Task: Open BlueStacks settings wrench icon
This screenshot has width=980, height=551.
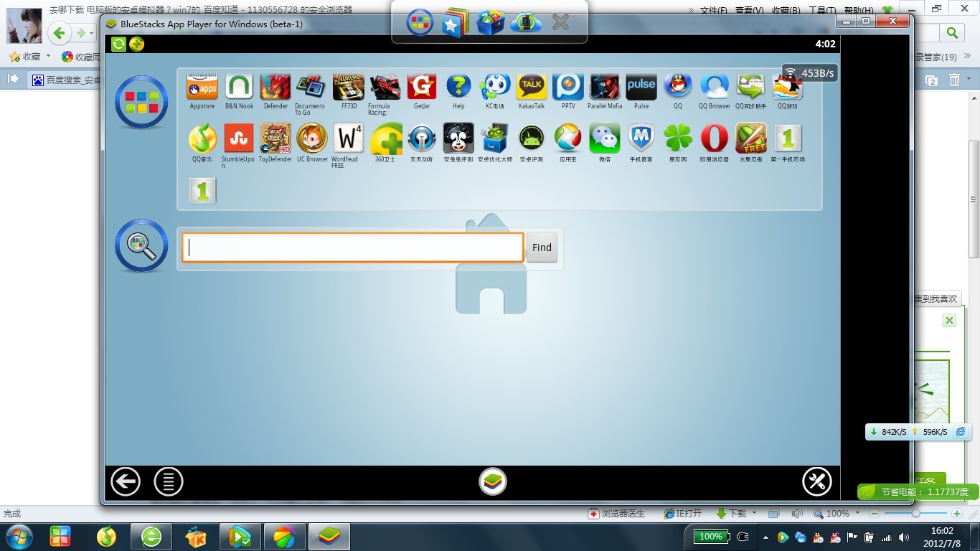Action: [816, 481]
